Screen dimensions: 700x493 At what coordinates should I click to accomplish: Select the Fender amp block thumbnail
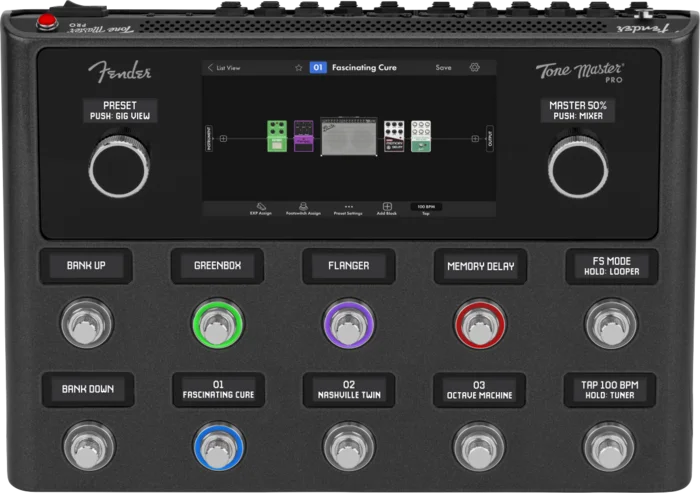(348, 138)
